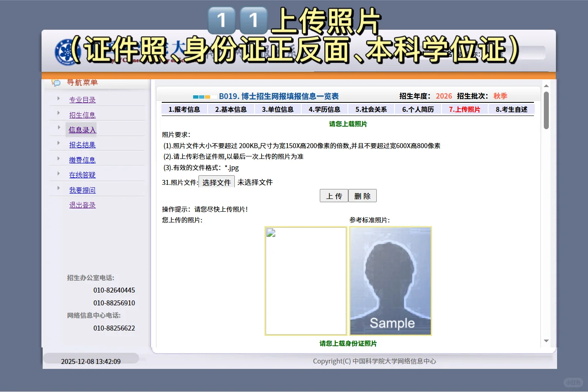588x392 pixels.
Task: Expand the 招生信息 sidebar entry
Action: tap(82, 114)
